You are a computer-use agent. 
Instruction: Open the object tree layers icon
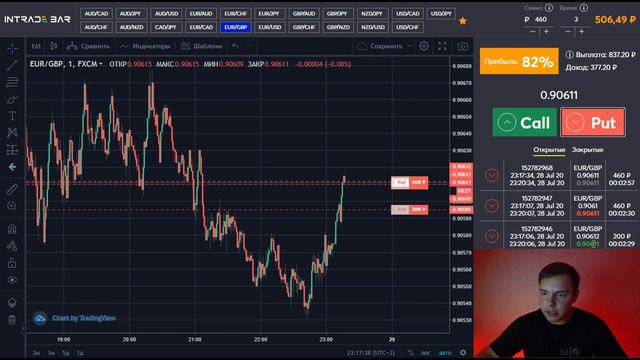tap(12, 302)
